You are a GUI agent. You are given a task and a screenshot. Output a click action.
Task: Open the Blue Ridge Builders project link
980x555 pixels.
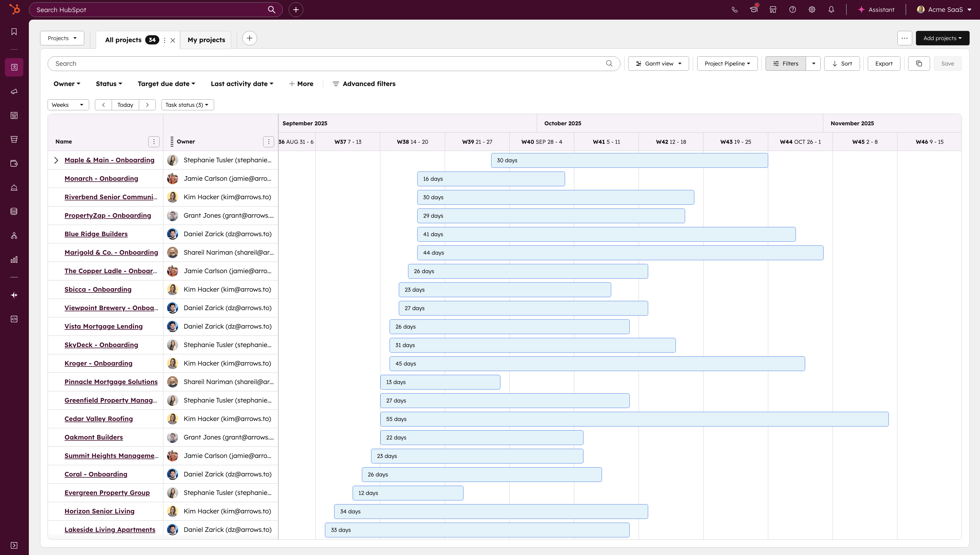pyautogui.click(x=96, y=234)
